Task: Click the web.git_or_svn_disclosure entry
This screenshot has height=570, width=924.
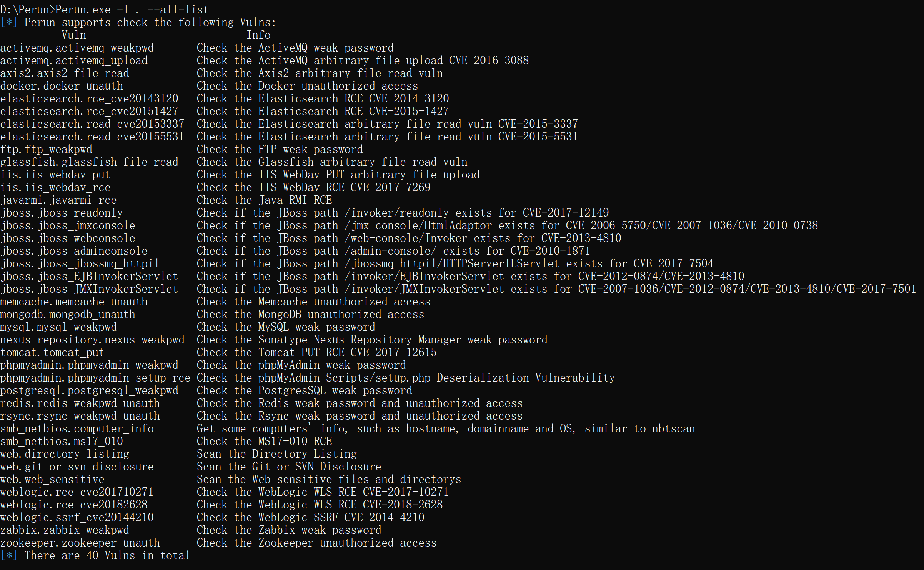Action: [x=77, y=467]
